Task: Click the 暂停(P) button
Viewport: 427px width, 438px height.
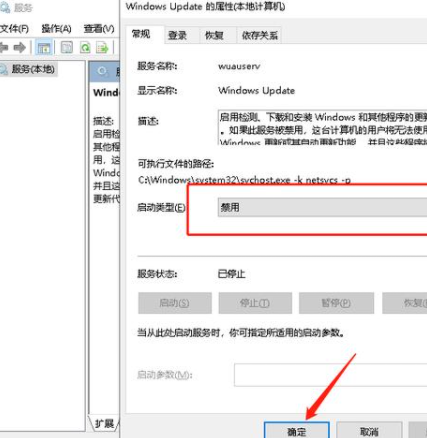Action: pos(336,303)
